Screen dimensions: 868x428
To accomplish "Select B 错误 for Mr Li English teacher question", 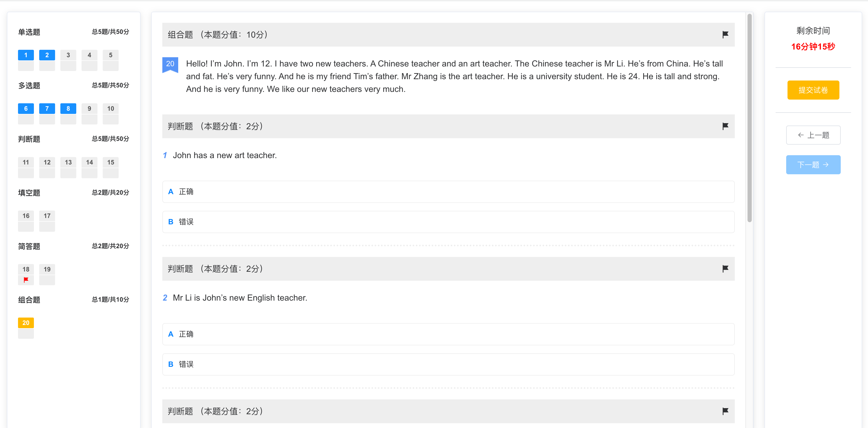I will click(448, 364).
